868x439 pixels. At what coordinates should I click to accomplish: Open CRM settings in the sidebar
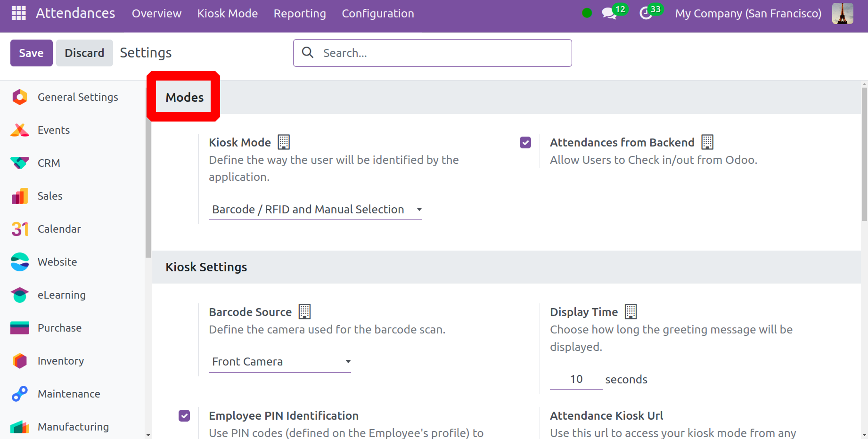49,163
